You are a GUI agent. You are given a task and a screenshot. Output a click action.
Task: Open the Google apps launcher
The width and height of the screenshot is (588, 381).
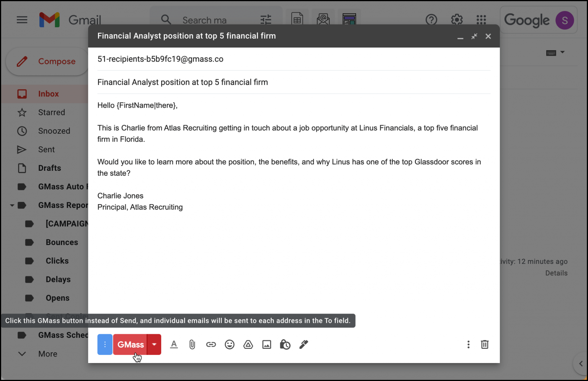[x=481, y=20]
